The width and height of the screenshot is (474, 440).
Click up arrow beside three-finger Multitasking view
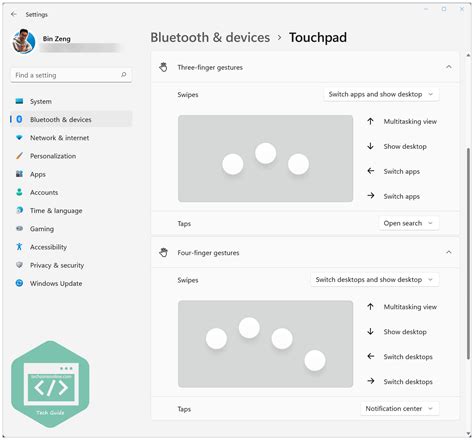click(x=370, y=121)
